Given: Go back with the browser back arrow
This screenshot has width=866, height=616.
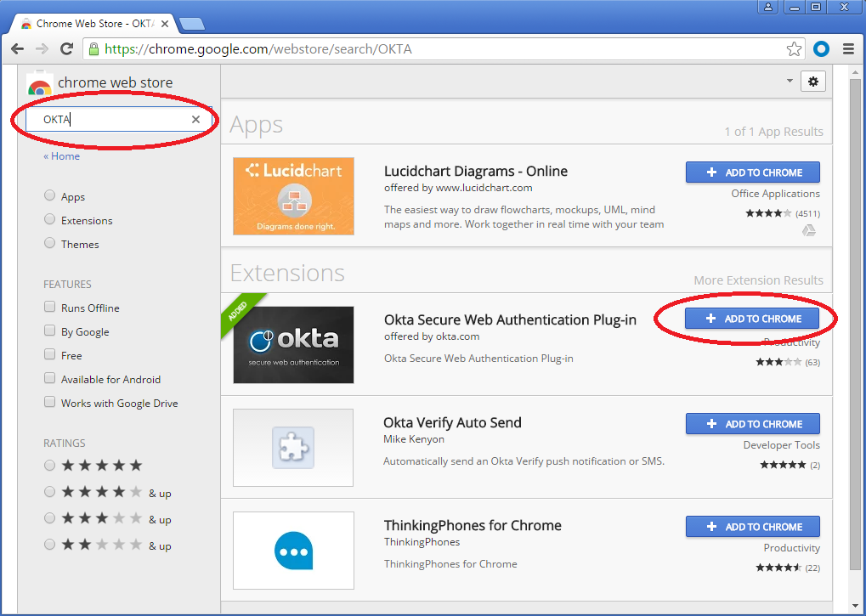Looking at the screenshot, I should click(18, 49).
